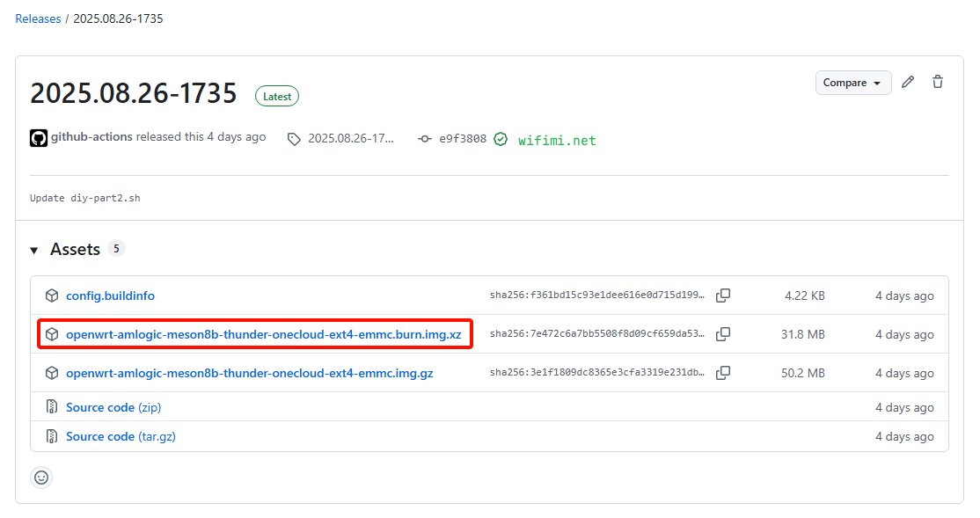980x518 pixels.
Task: Click the commit icon beside e9f3808
Action: (425, 139)
